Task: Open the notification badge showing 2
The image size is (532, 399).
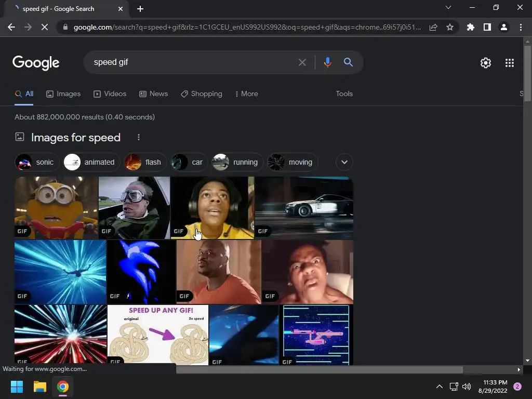Action: 517,387
